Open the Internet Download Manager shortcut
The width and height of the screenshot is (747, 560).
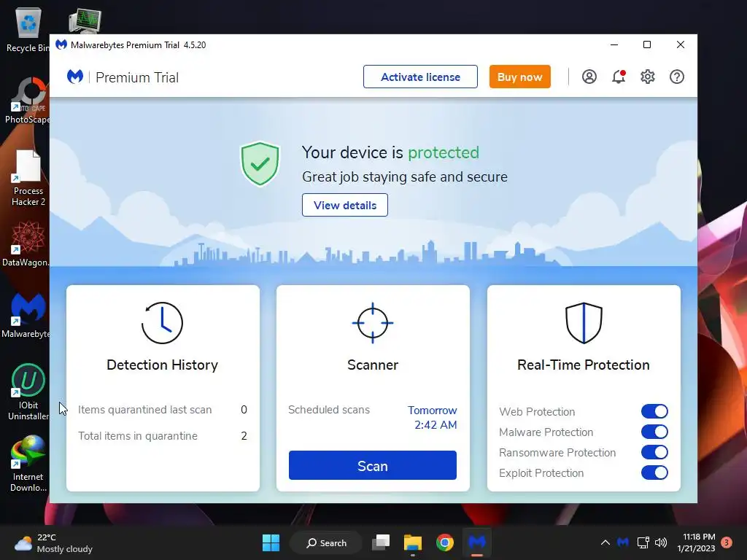coord(28,464)
